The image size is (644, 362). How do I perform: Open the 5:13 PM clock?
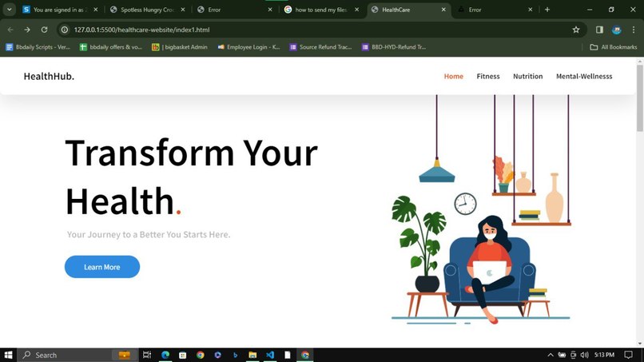pos(604,355)
